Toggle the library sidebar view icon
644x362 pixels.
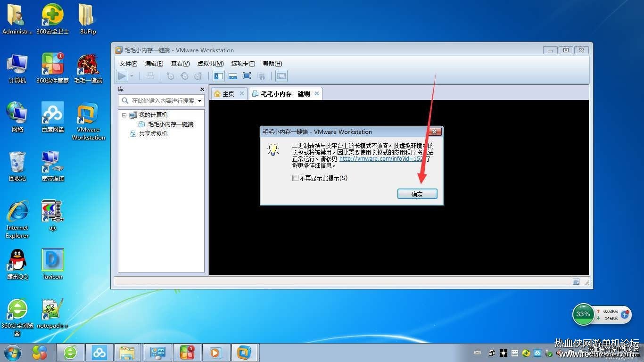coord(218,76)
